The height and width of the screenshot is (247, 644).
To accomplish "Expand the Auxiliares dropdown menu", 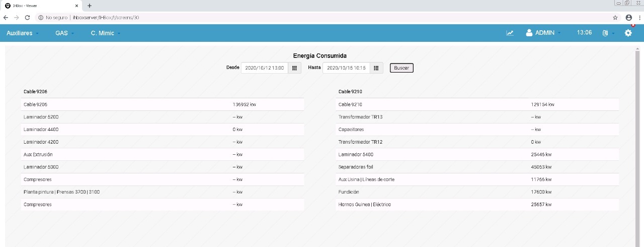I will click(23, 33).
